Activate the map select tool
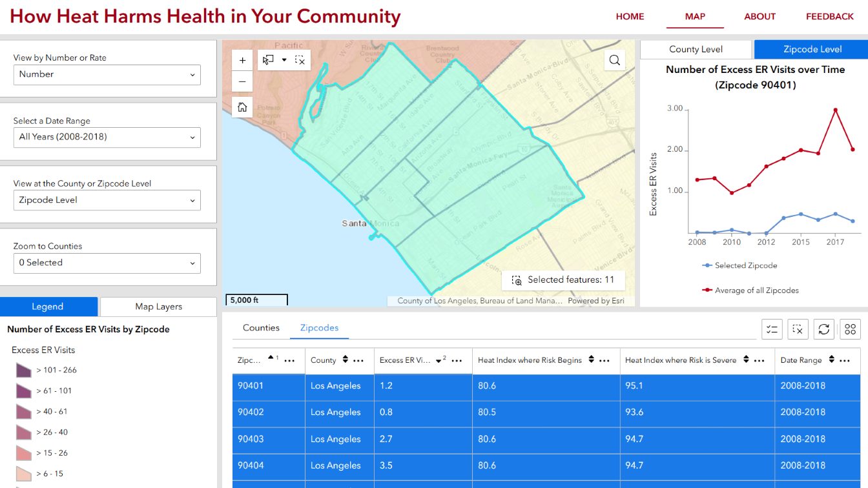Image resolution: width=868 pixels, height=488 pixels. tap(268, 60)
